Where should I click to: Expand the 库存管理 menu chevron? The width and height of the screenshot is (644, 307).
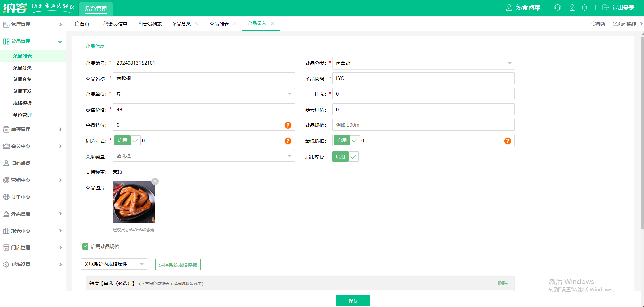point(60,129)
